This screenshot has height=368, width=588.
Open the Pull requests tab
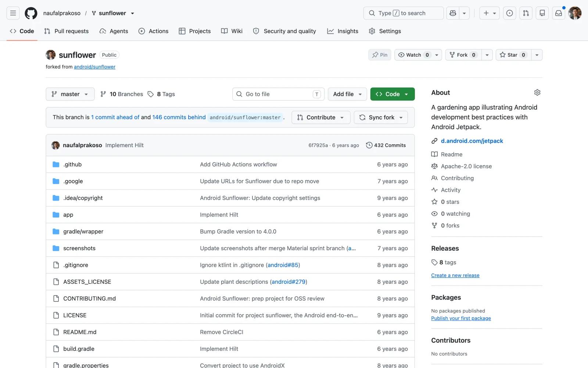coord(67,31)
